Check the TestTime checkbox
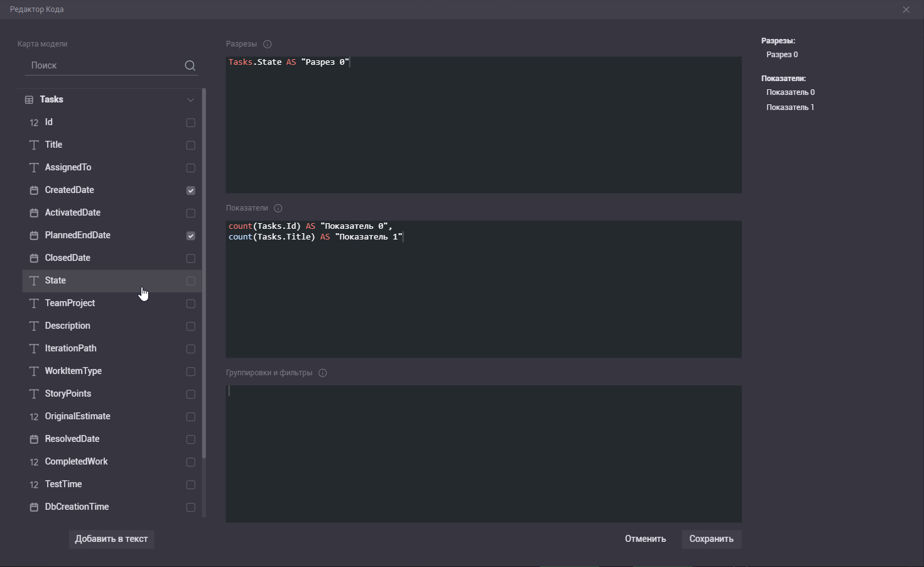Screen dimensions: 924x567 pos(190,485)
